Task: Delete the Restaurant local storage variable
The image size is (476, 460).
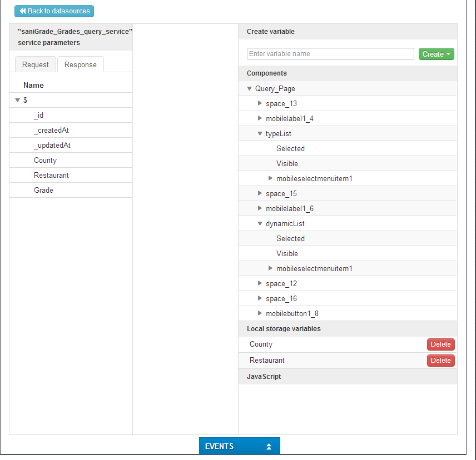Action: [440, 361]
